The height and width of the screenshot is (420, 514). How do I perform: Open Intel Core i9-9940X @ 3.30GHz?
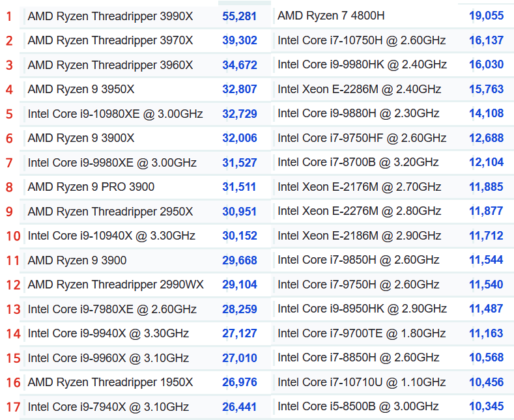pos(108,333)
